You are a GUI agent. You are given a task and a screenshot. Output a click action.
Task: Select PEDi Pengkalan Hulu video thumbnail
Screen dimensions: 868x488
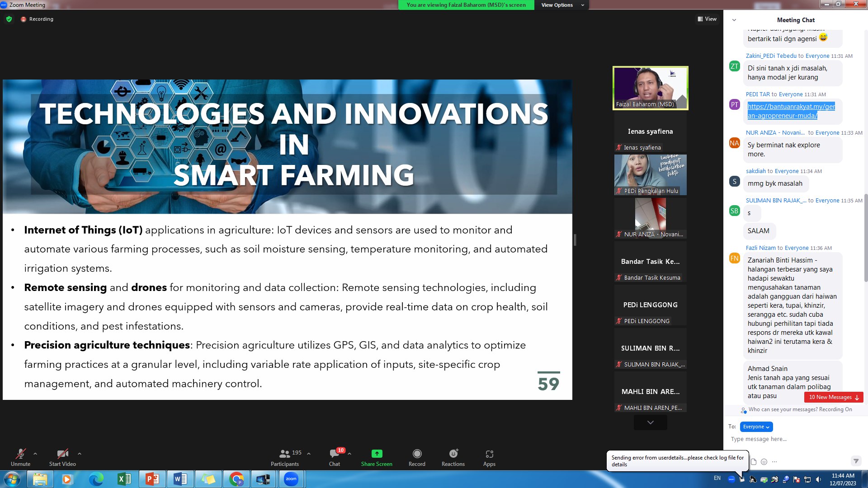pos(651,175)
